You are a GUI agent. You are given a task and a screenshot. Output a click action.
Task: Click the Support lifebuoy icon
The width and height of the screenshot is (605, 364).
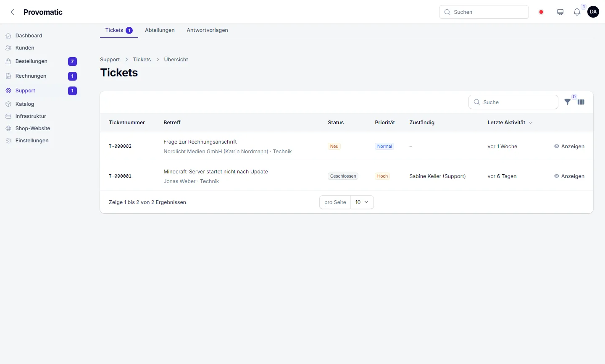click(8, 91)
